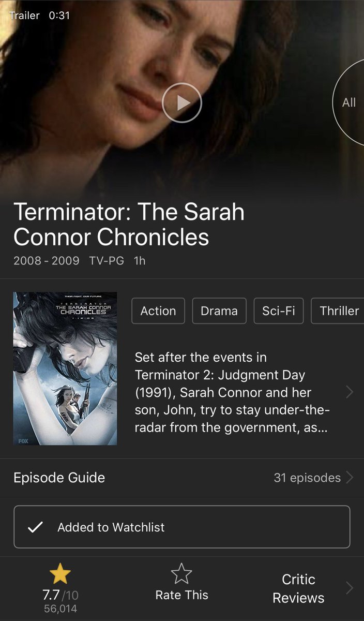Read the full plot description text
Image resolution: width=364 pixels, height=621 pixels.
233,392
